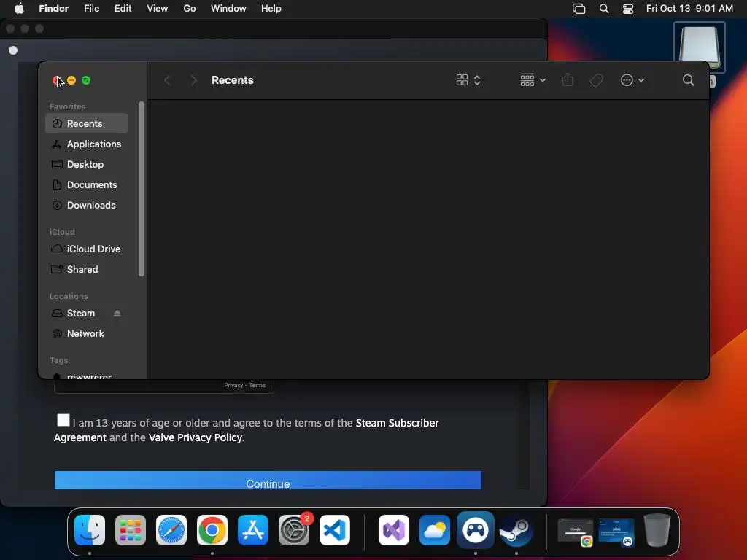Open the Go menu
Image resolution: width=747 pixels, height=560 pixels.
point(190,9)
